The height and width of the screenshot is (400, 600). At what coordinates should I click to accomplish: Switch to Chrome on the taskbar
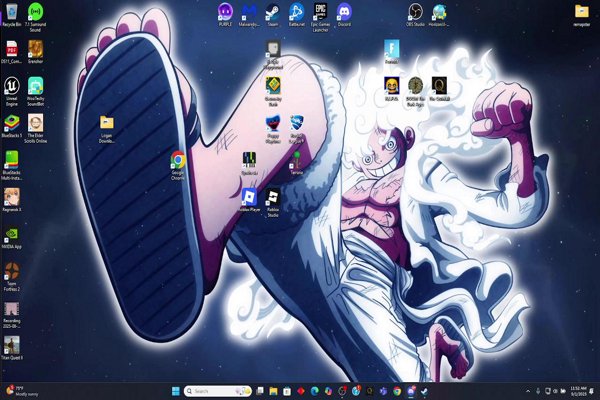(x=397, y=391)
